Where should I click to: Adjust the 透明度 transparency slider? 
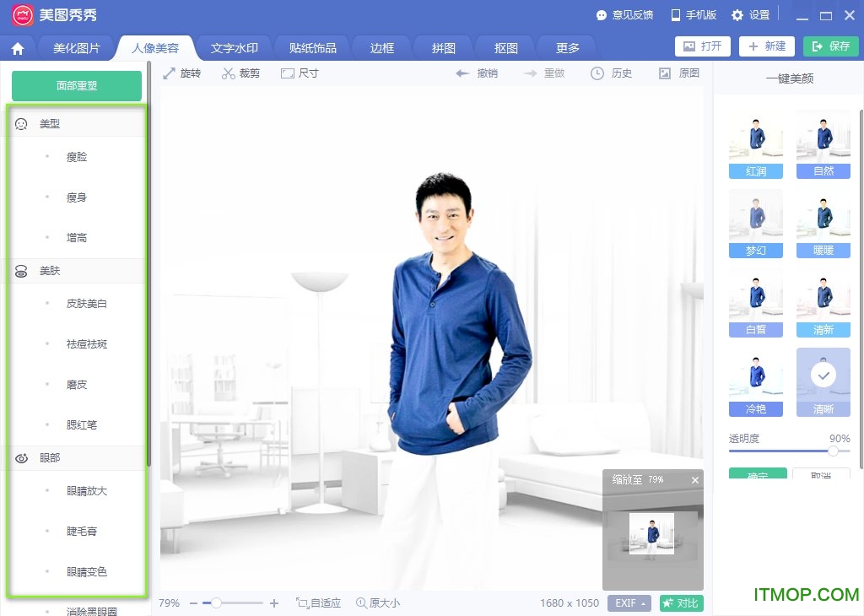[834, 451]
